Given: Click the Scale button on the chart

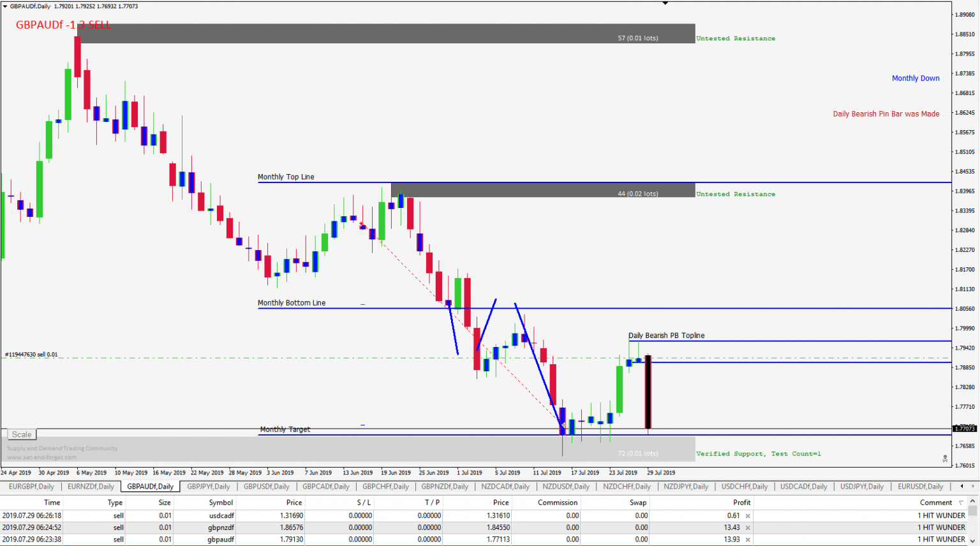Looking at the screenshot, I should click(21, 434).
